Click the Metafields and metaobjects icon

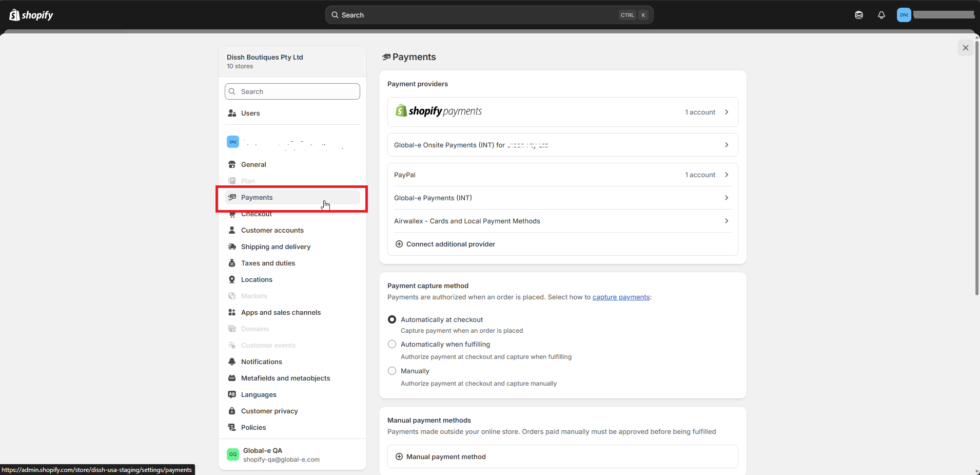click(x=232, y=378)
